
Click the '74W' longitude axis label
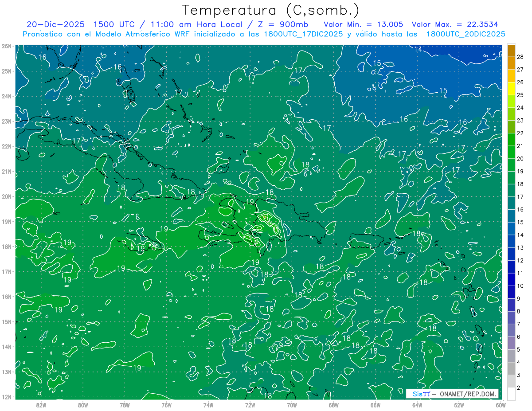208,405
